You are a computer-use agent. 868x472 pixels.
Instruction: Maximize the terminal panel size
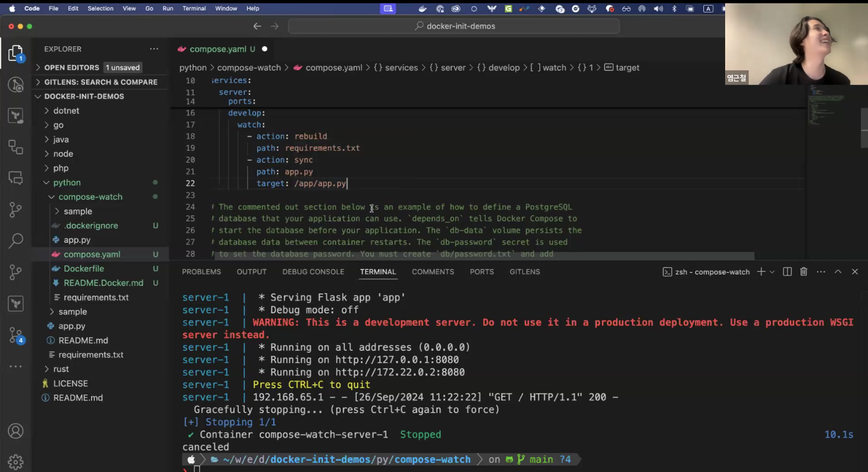click(x=838, y=271)
